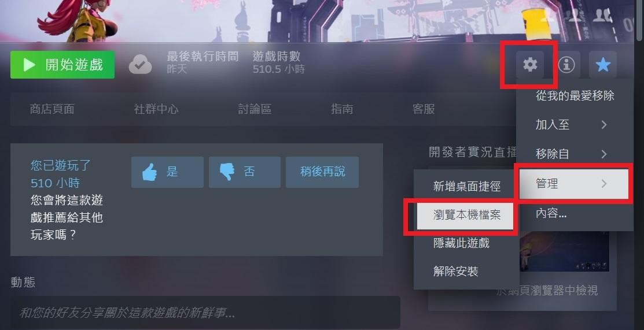Expand the 管理 submenu

coord(575,183)
